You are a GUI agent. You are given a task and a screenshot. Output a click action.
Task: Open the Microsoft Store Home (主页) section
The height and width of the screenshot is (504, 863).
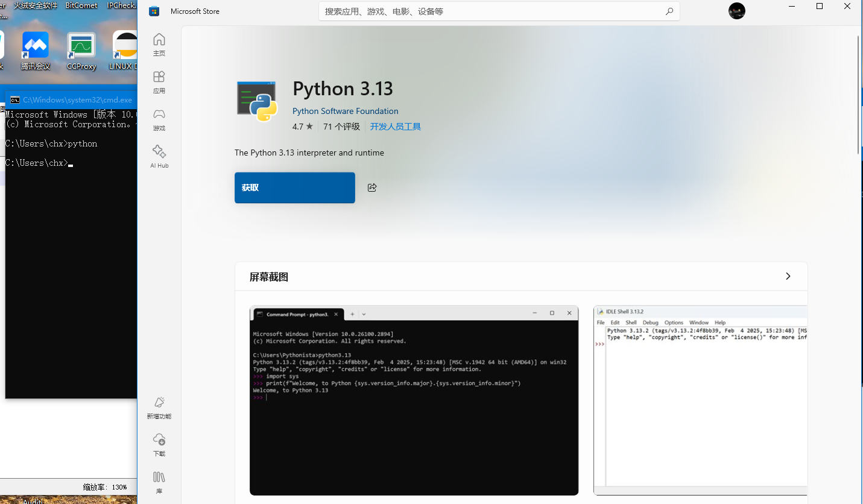tap(159, 45)
